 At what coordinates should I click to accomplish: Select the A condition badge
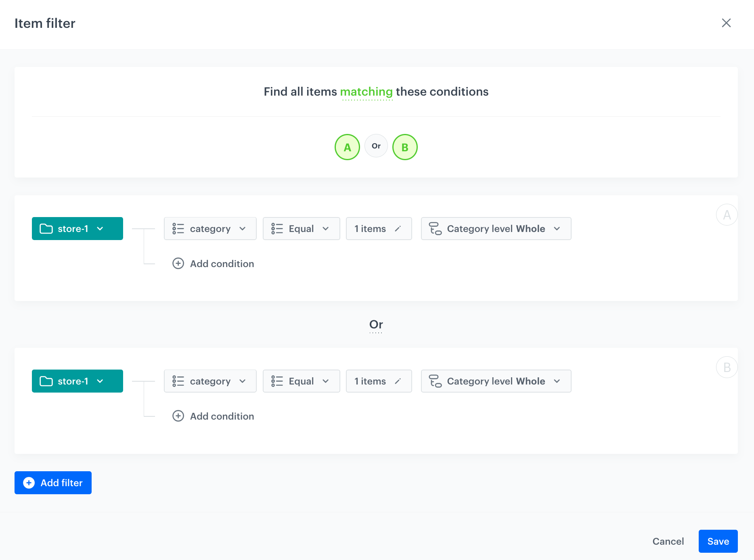(347, 147)
